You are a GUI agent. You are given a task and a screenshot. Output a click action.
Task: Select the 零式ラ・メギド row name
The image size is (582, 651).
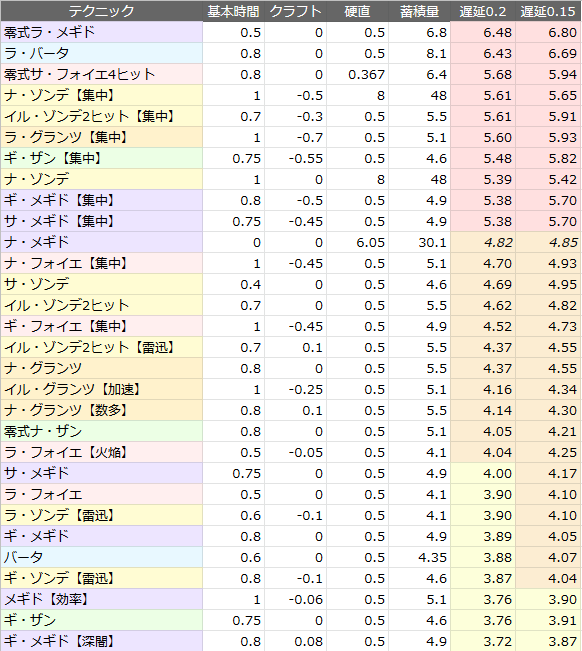click(102, 32)
